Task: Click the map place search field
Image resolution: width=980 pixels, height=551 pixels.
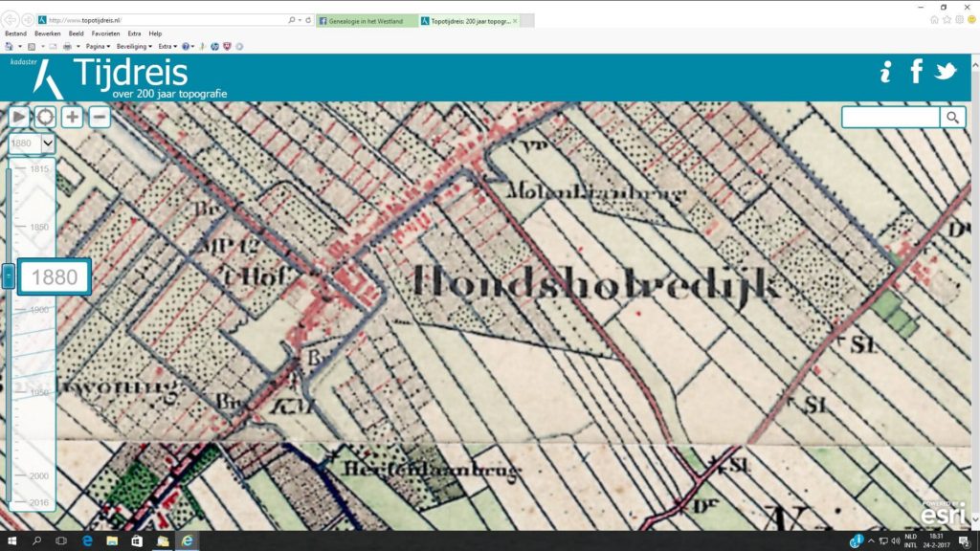Action: [890, 117]
